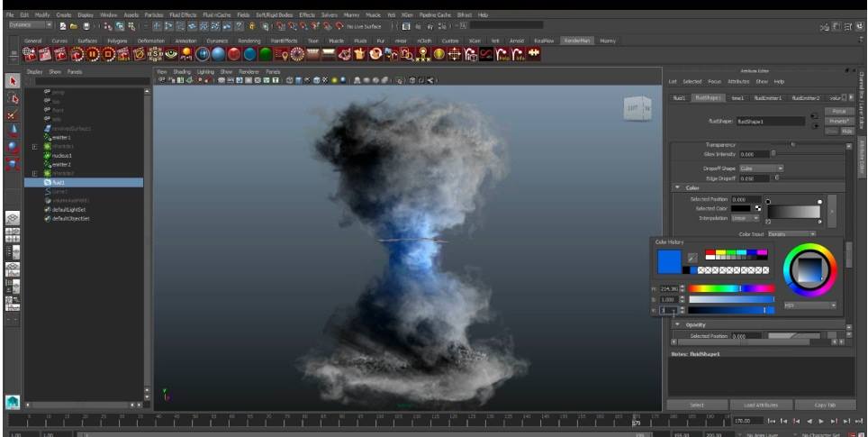Open the Attribute Editor Focus menu
This screenshot has width=868, height=437.
click(x=714, y=81)
